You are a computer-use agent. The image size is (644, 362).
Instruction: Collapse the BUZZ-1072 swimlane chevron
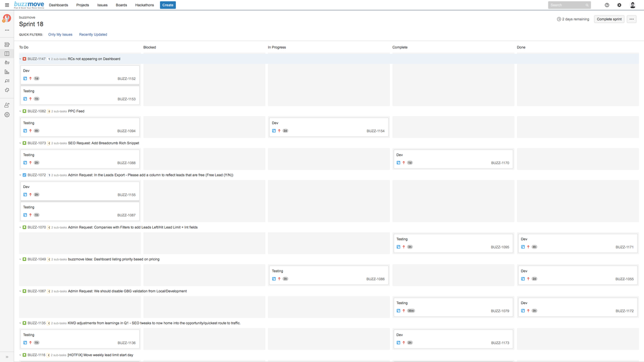[21, 175]
